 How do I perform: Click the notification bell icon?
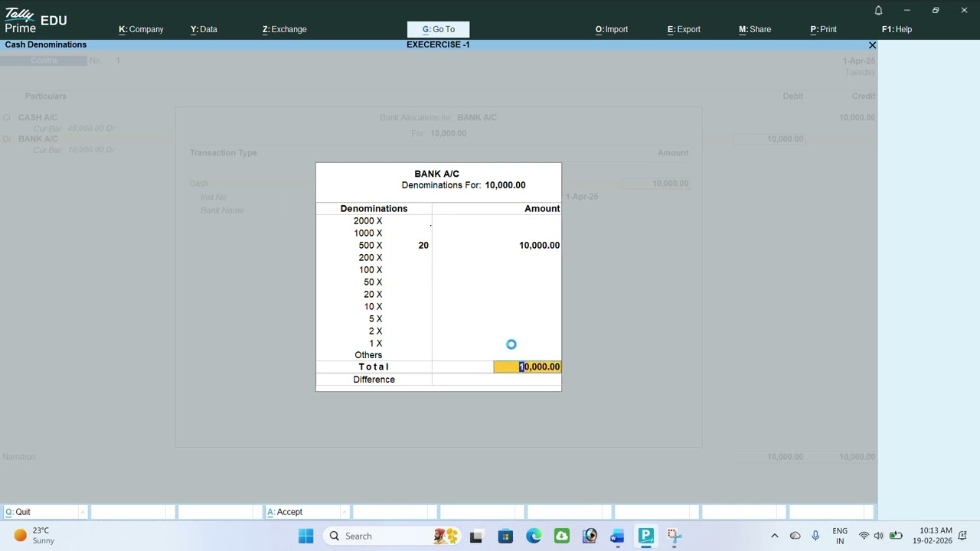pos(878,10)
